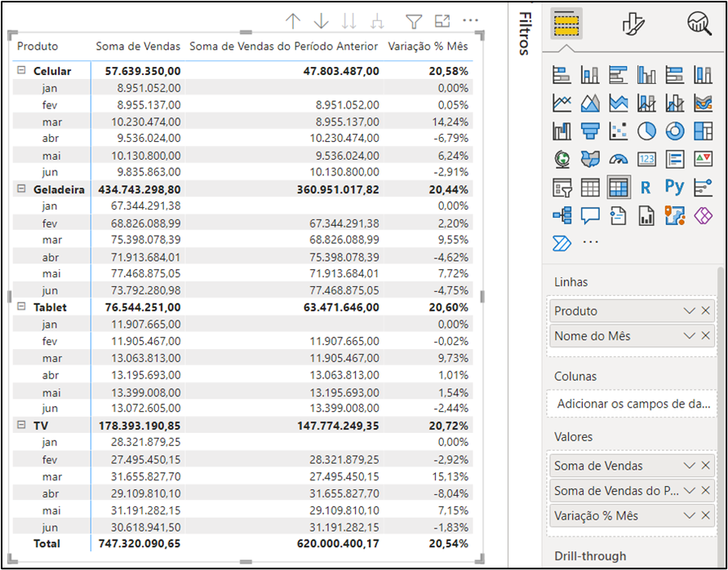The height and width of the screenshot is (570, 728).
Task: Select the waterfall chart visual
Action: 562,132
